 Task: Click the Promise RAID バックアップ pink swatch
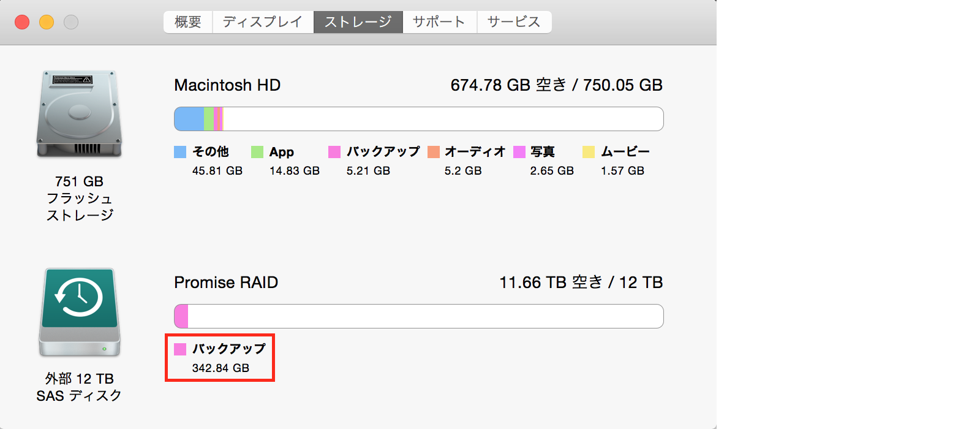(x=180, y=349)
